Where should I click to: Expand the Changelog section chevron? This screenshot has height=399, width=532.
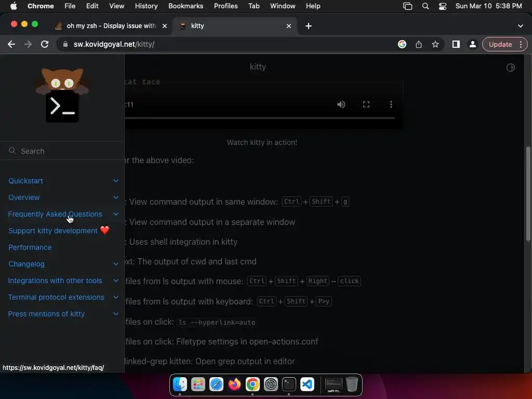click(116, 263)
